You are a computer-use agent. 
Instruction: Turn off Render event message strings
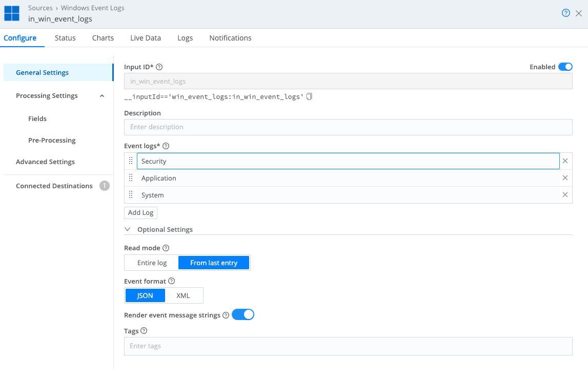coord(243,314)
